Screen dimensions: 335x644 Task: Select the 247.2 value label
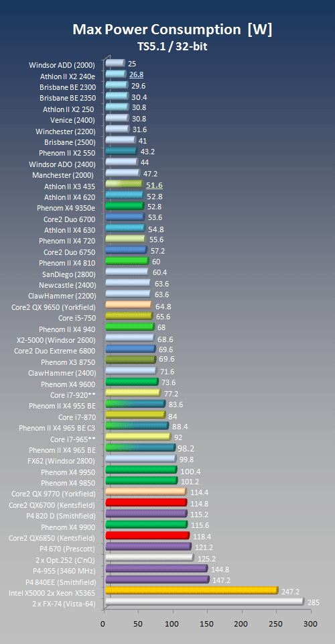click(x=291, y=592)
